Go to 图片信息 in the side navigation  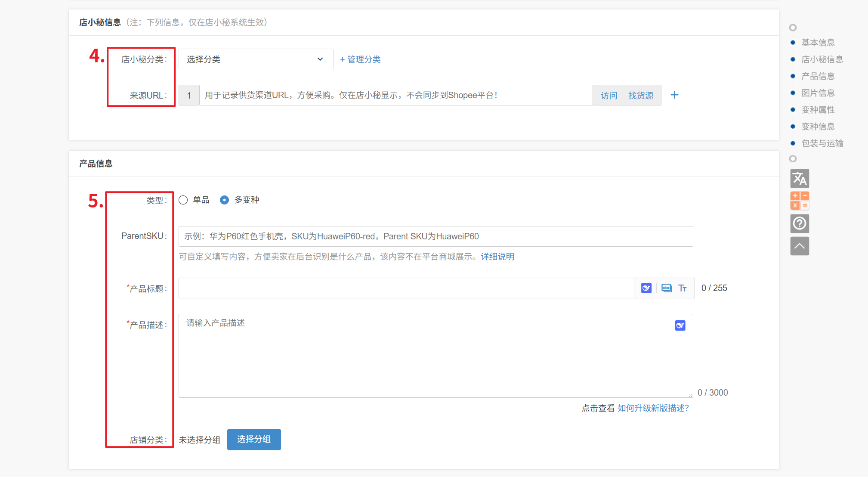point(818,93)
